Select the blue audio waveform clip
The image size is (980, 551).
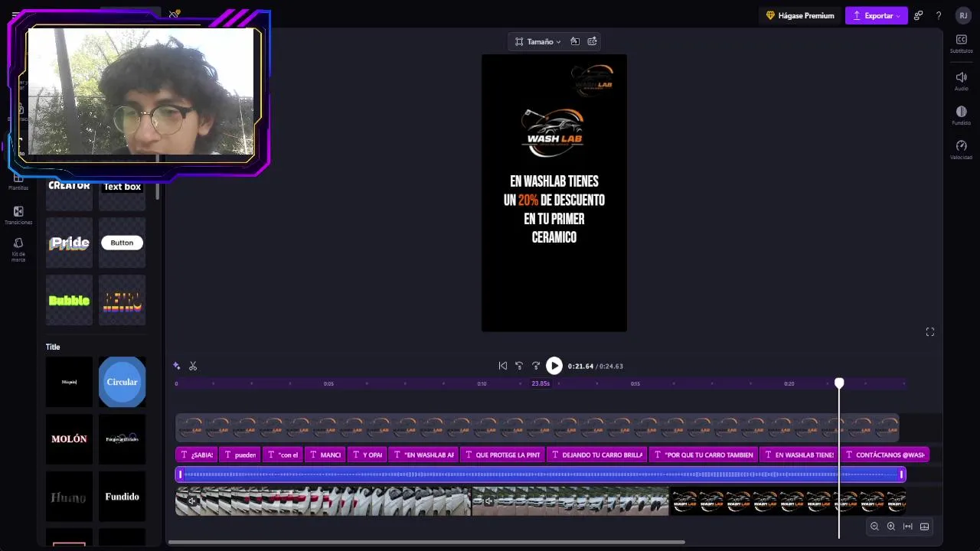(x=541, y=474)
